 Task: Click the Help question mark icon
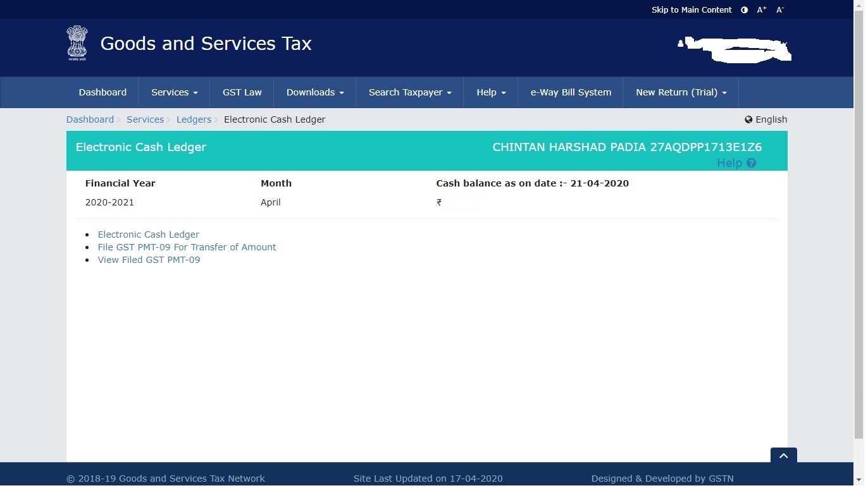coord(751,163)
